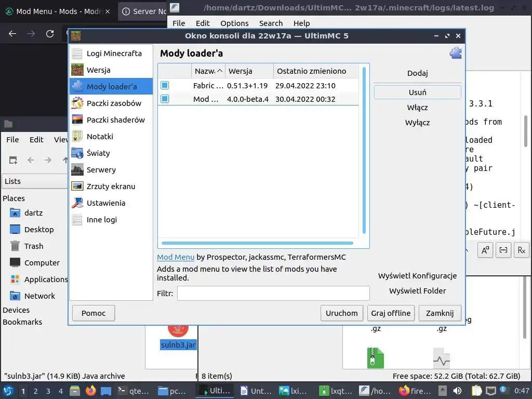This screenshot has width=532, height=399.
Task: Switch to virtual desktop 2
Action: tap(36, 391)
